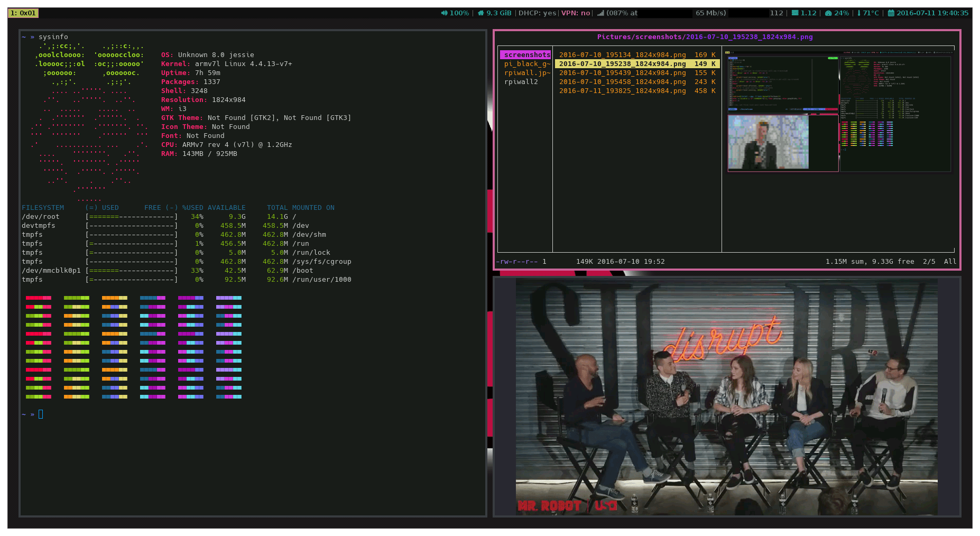
Task: Click the calendar icon beside the date
Action: point(891,13)
